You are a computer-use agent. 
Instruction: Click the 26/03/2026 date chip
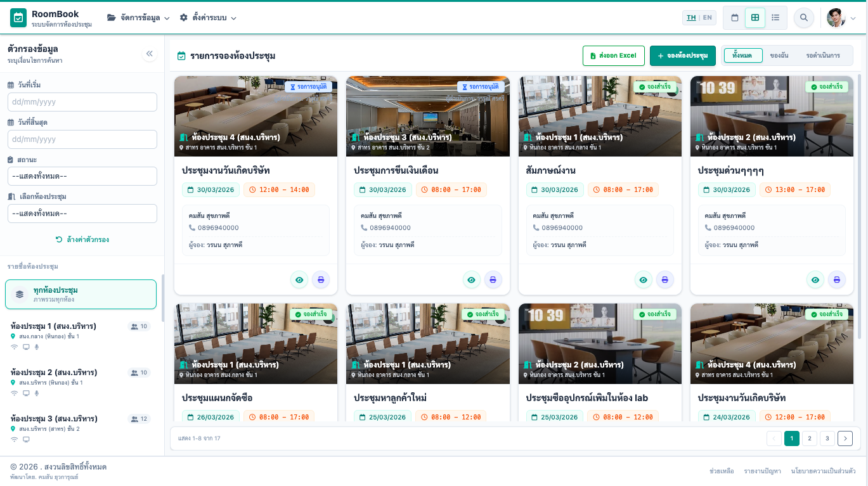pyautogui.click(x=211, y=417)
